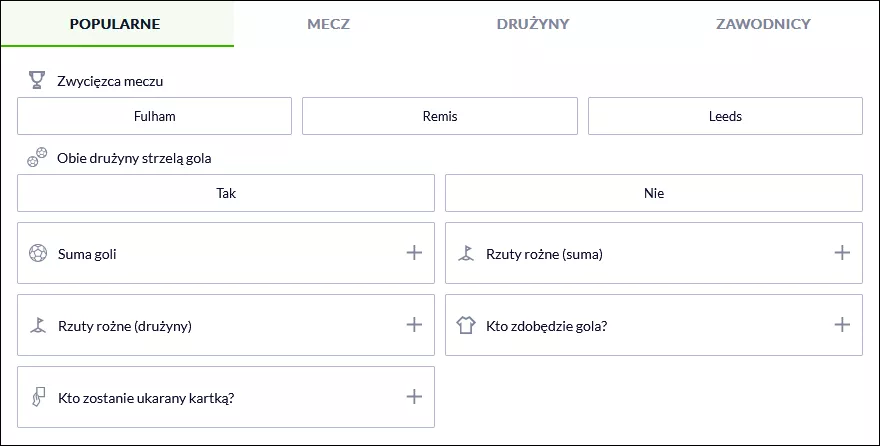Expand Kto zdobędzie gola? plus sign
This screenshot has height=446, width=880.
842,325
